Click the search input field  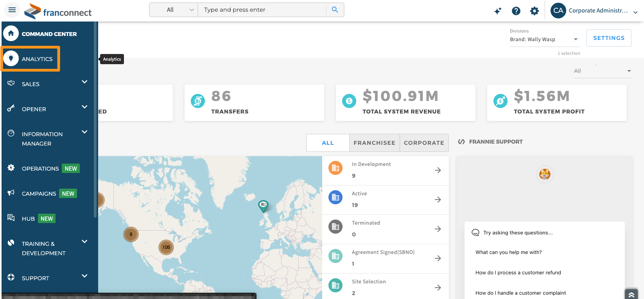pyautogui.click(x=262, y=10)
